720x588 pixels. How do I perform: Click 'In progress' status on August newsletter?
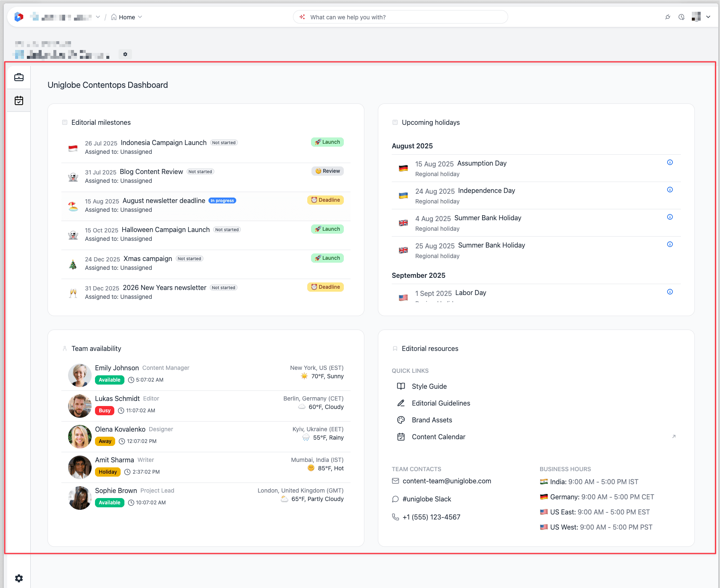coord(222,200)
